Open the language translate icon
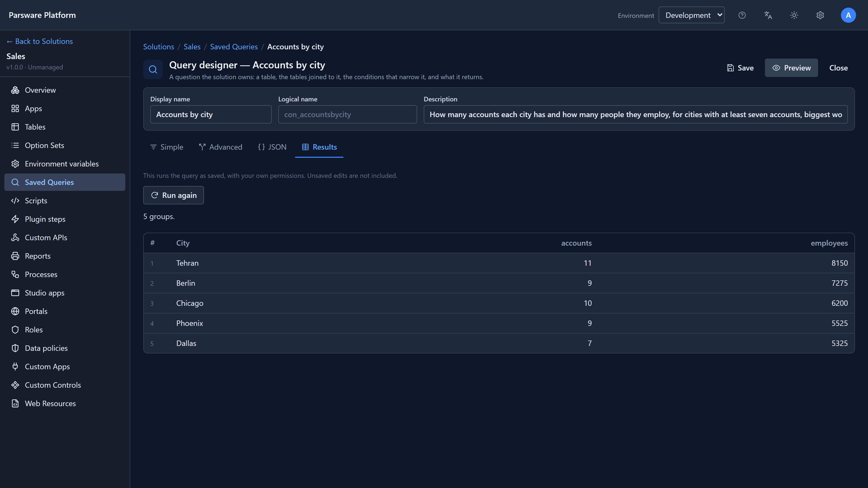Image resolution: width=868 pixels, height=488 pixels. click(768, 15)
